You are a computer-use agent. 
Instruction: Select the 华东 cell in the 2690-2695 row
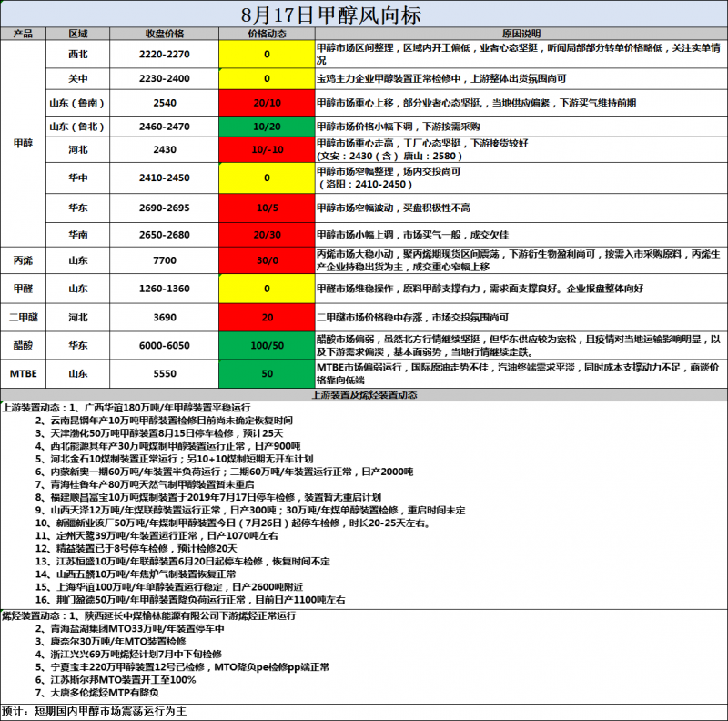(x=78, y=208)
